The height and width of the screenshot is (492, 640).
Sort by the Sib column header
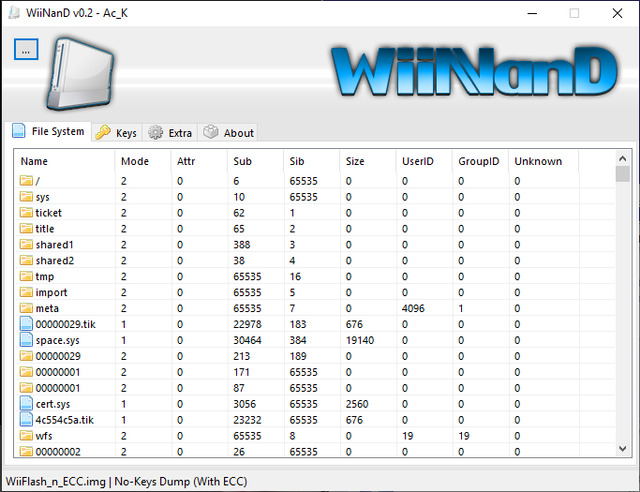[x=312, y=161]
